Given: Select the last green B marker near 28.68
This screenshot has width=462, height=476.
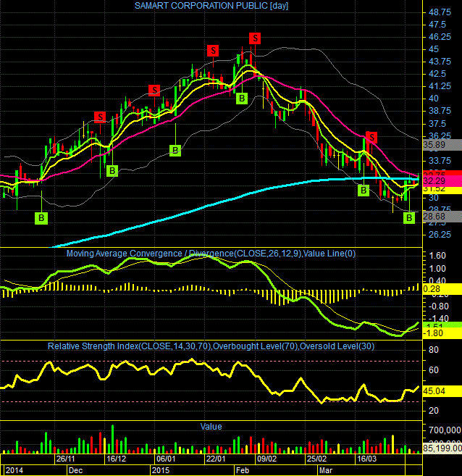Looking at the screenshot, I should 409,217.
